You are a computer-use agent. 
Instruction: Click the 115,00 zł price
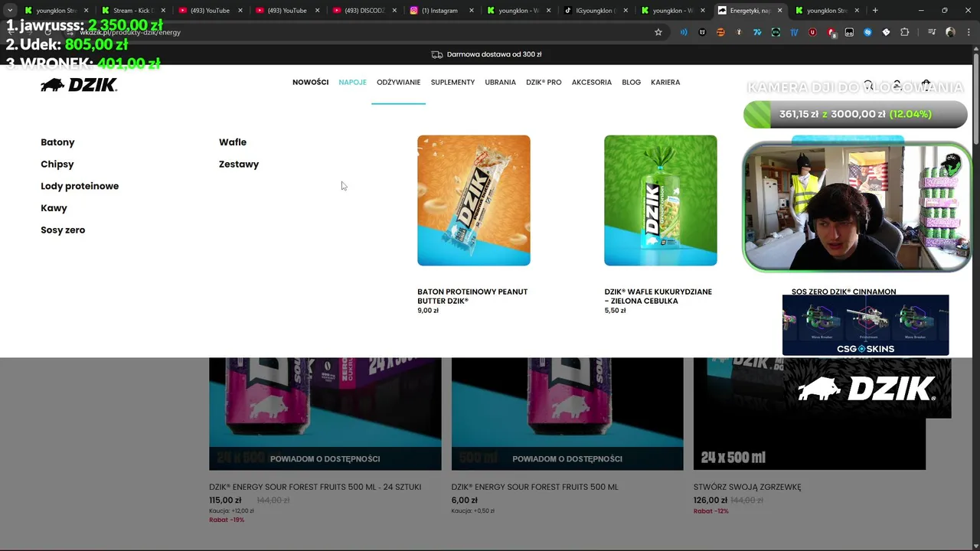click(x=225, y=500)
